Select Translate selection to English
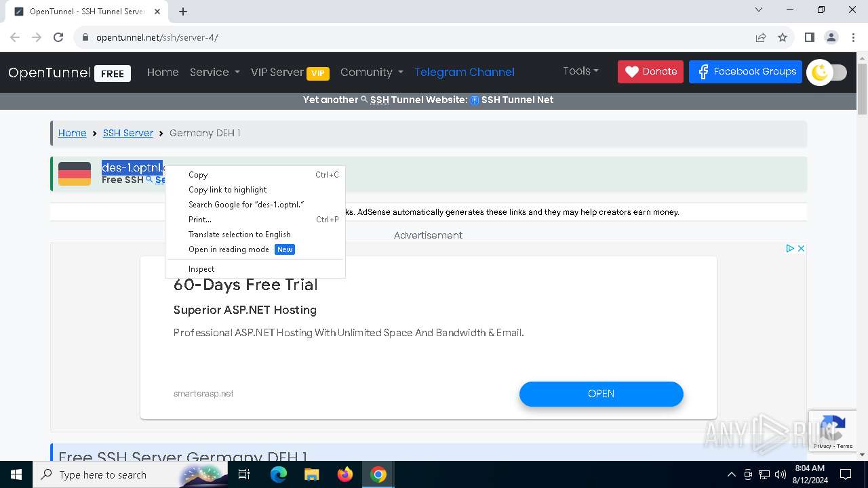 coord(256,235)
